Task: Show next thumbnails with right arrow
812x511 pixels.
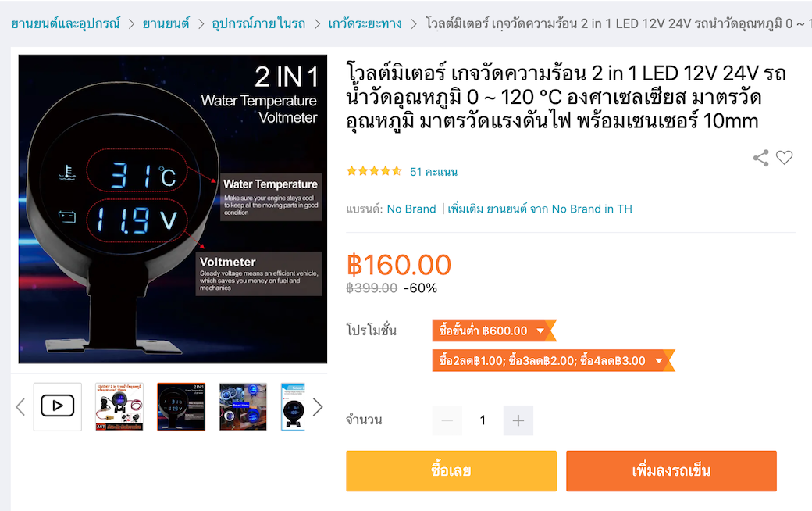Action: click(x=318, y=407)
